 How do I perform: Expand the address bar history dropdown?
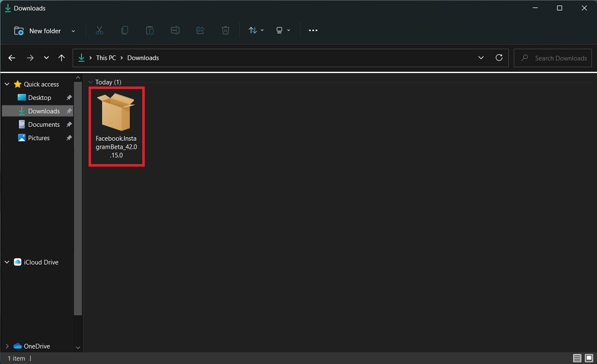click(x=481, y=58)
